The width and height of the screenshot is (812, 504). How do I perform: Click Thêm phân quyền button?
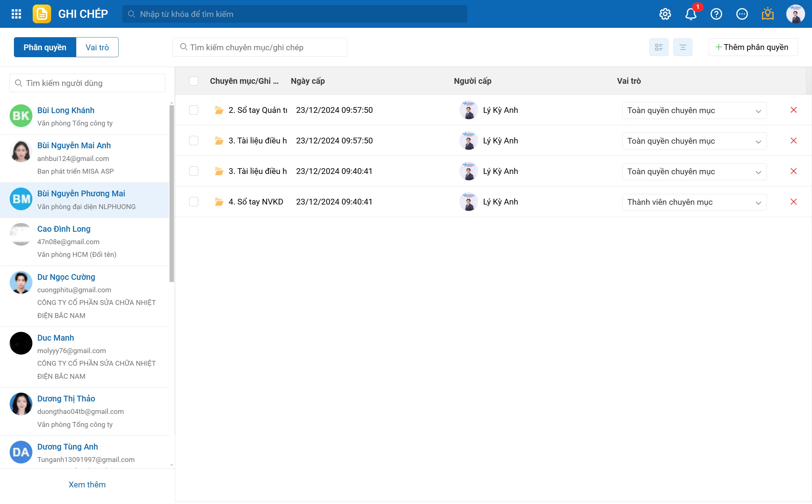753,47
